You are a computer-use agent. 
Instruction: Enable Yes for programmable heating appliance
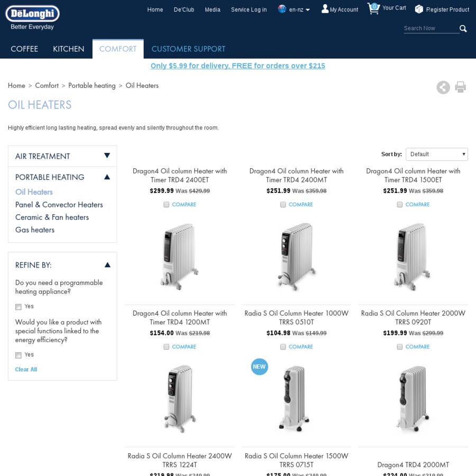click(18, 307)
